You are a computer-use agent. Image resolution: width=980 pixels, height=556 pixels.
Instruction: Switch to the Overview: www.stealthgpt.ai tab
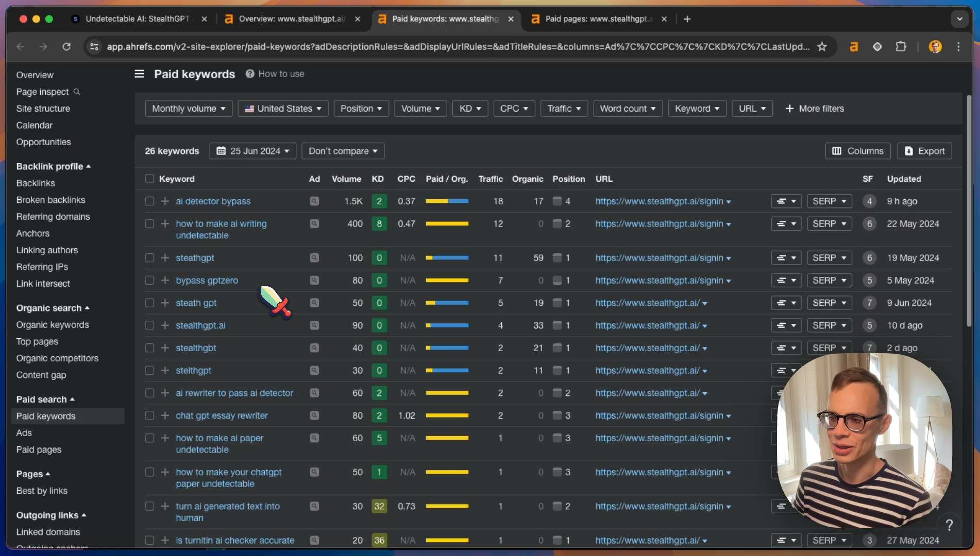292,19
